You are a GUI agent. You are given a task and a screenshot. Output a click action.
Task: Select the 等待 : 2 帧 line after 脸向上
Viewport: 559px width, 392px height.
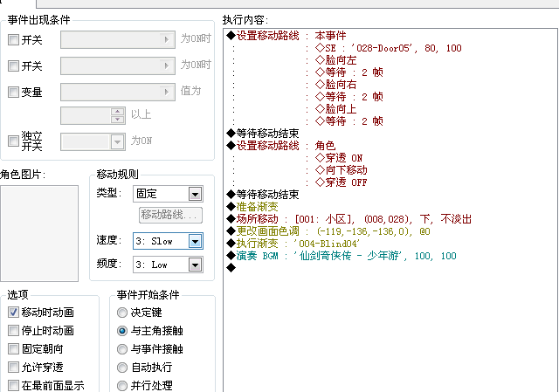click(349, 121)
